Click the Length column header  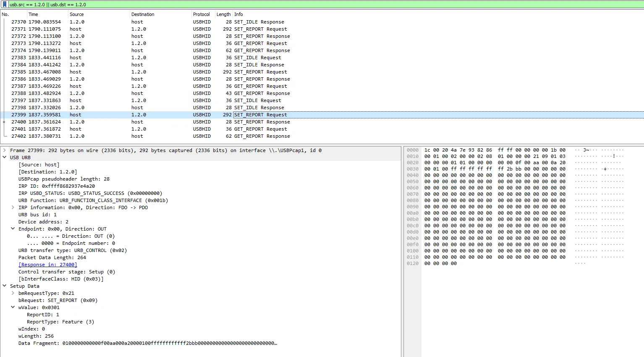(x=223, y=14)
